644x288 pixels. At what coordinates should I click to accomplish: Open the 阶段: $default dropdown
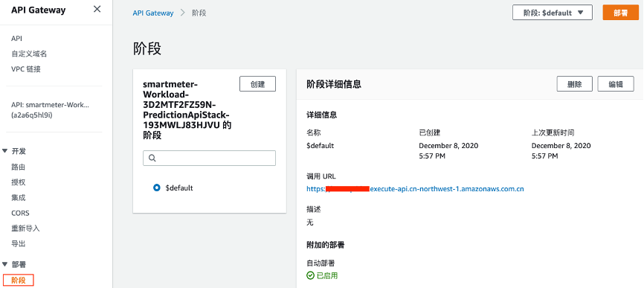[553, 13]
